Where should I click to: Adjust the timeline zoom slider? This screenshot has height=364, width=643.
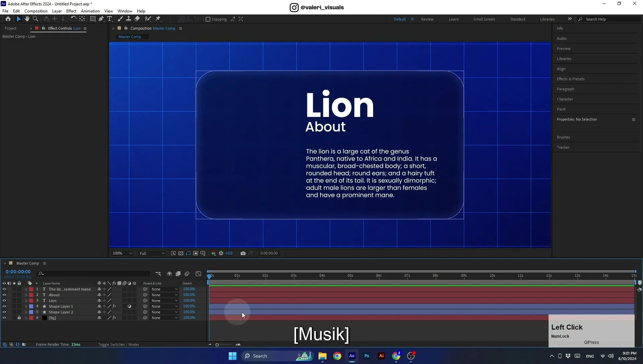pos(217,345)
